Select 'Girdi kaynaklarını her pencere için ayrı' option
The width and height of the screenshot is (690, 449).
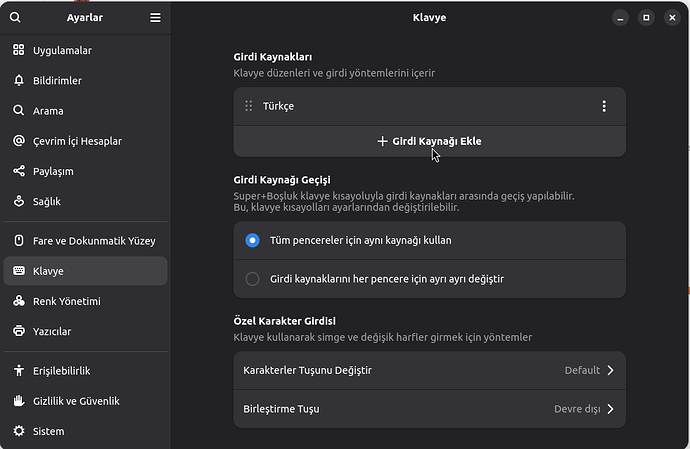pos(252,279)
